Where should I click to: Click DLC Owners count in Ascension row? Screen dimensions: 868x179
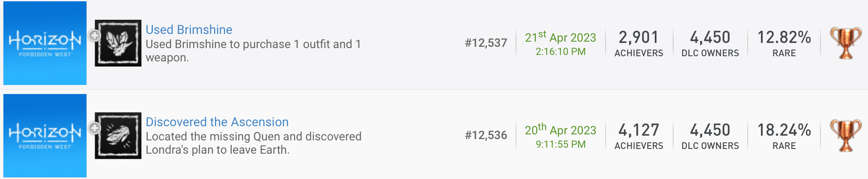pyautogui.click(x=710, y=130)
